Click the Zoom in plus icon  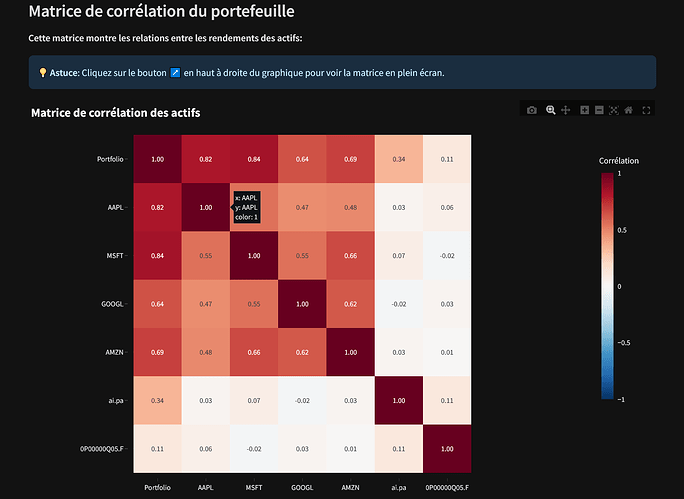585,110
